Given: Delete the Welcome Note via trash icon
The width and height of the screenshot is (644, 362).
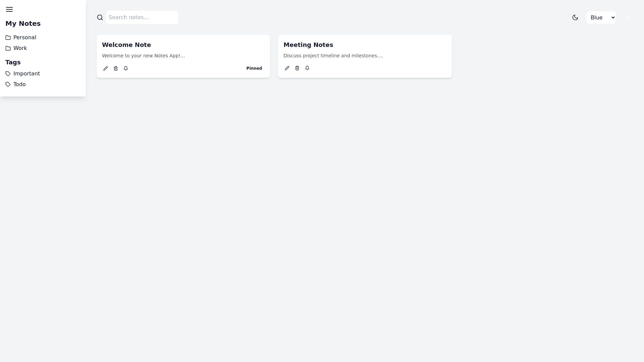Looking at the screenshot, I should click(x=116, y=68).
